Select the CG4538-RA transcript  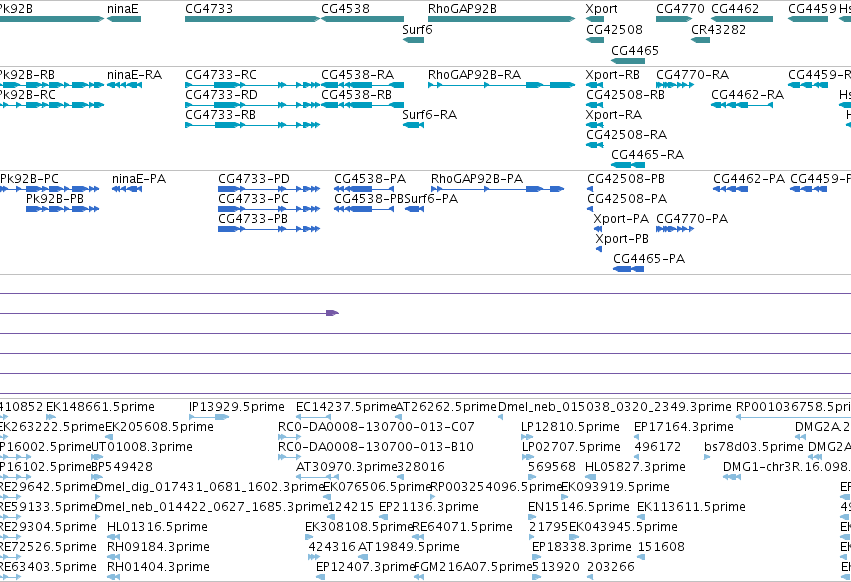(363, 85)
